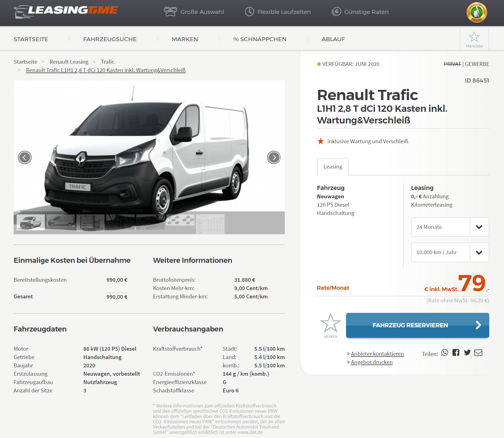Select third rear-view van thumbnail
Viewport: 504px width, 438px height.
(x=90, y=222)
